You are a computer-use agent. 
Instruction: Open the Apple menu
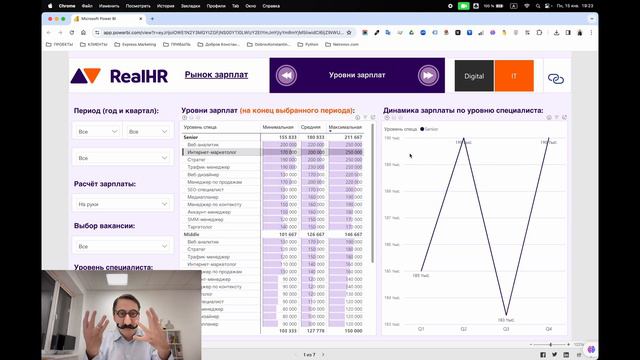[50, 6]
